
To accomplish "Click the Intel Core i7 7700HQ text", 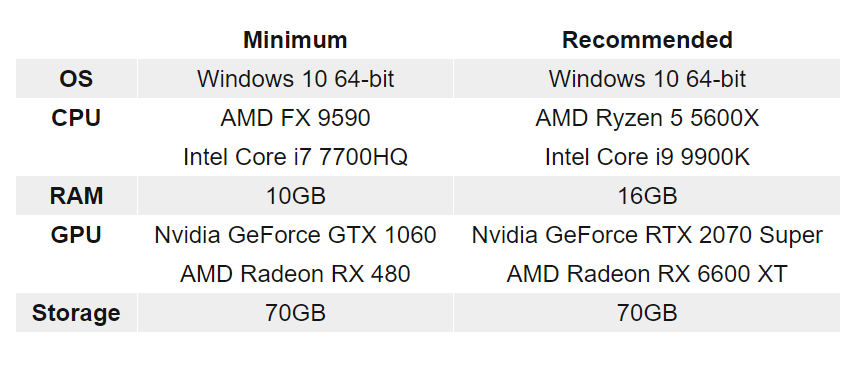I will (295, 157).
